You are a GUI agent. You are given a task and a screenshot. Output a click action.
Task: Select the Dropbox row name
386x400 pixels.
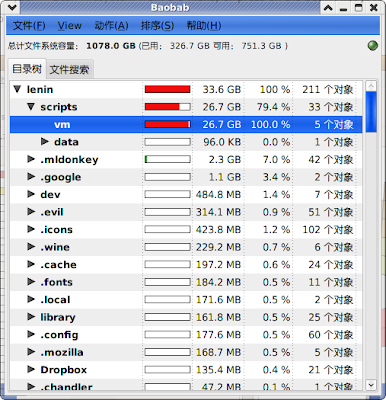(64, 370)
